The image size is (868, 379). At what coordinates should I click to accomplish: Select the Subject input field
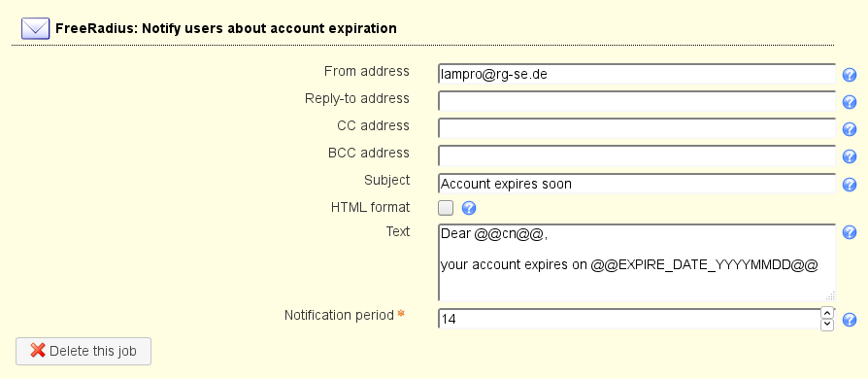click(637, 184)
